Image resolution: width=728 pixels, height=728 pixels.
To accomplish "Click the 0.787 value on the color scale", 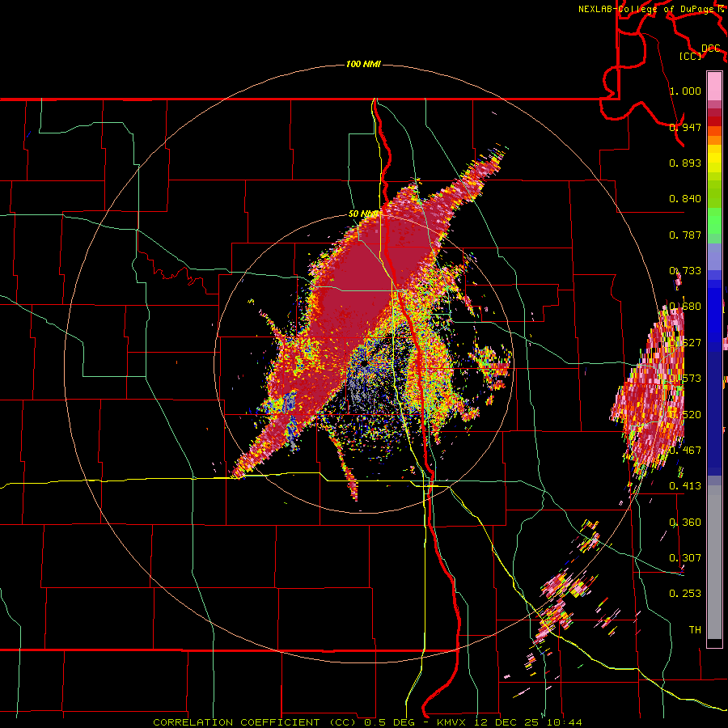I will tap(685, 235).
